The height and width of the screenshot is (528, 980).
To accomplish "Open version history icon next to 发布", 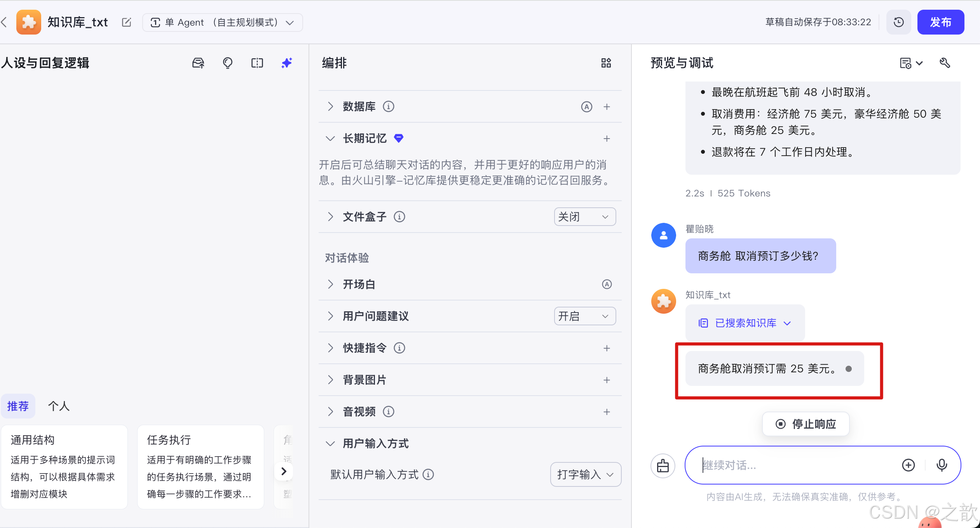I will click(898, 22).
